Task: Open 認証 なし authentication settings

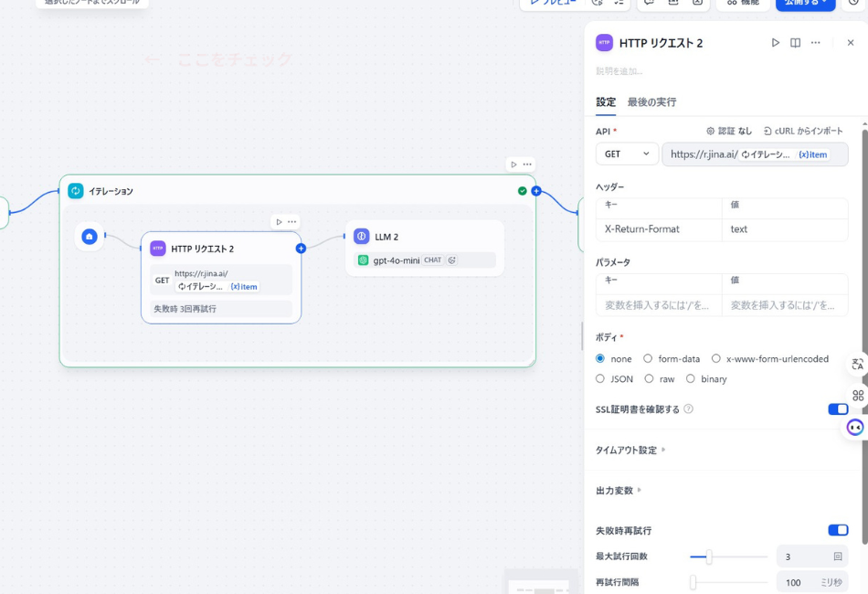Action: (x=729, y=132)
